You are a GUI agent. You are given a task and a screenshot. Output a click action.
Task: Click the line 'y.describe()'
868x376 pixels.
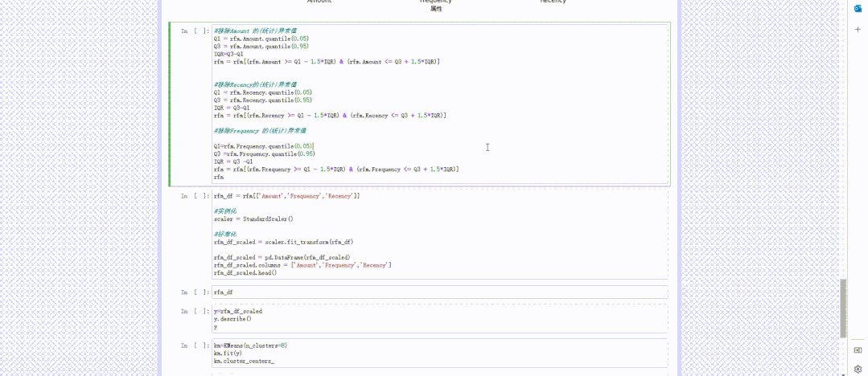pos(232,318)
